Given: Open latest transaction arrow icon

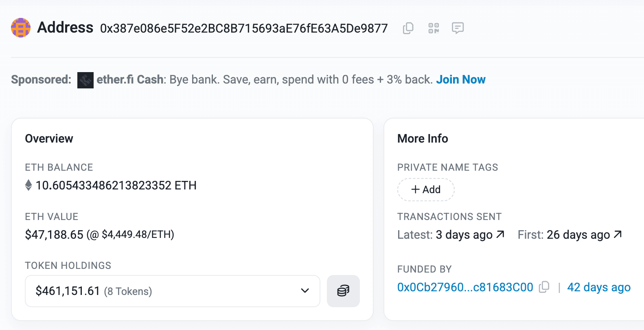Looking at the screenshot, I should (501, 234).
